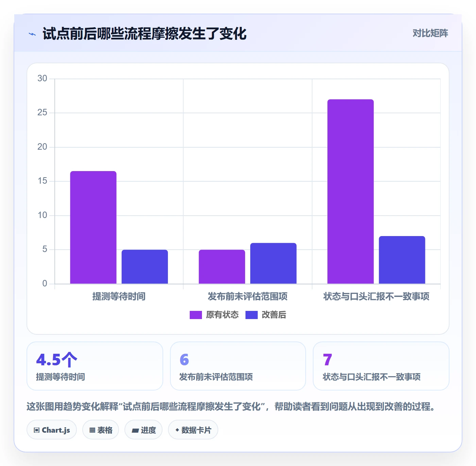Screen dimensions: 476x466
Task: Click the blue 改善后 bar for 提测等待时间
Action: (145, 267)
